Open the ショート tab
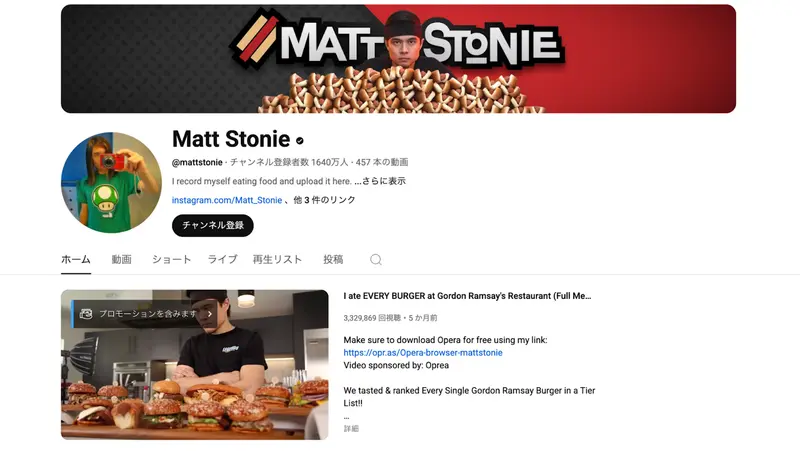Viewport: 800px width, 451px height. pos(171,259)
